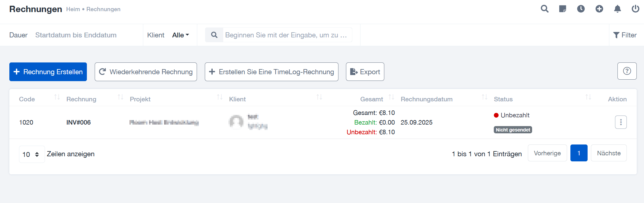The height and width of the screenshot is (203, 644).
Task: Export the invoices list
Action: click(365, 72)
